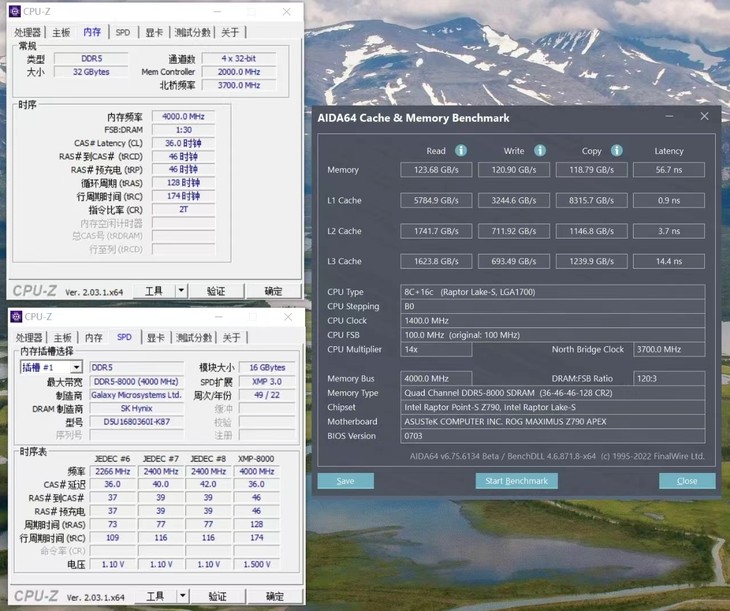Open 处理器 tab in bottom CPU-Z window
The width and height of the screenshot is (730, 611).
(x=29, y=337)
